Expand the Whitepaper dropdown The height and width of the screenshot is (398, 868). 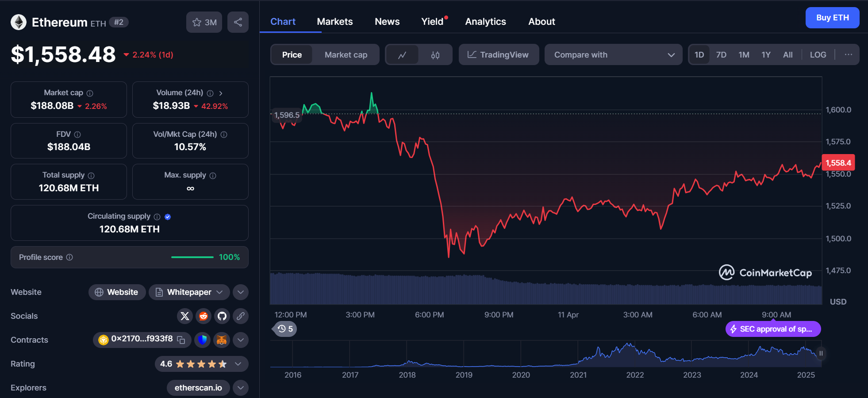tap(189, 292)
